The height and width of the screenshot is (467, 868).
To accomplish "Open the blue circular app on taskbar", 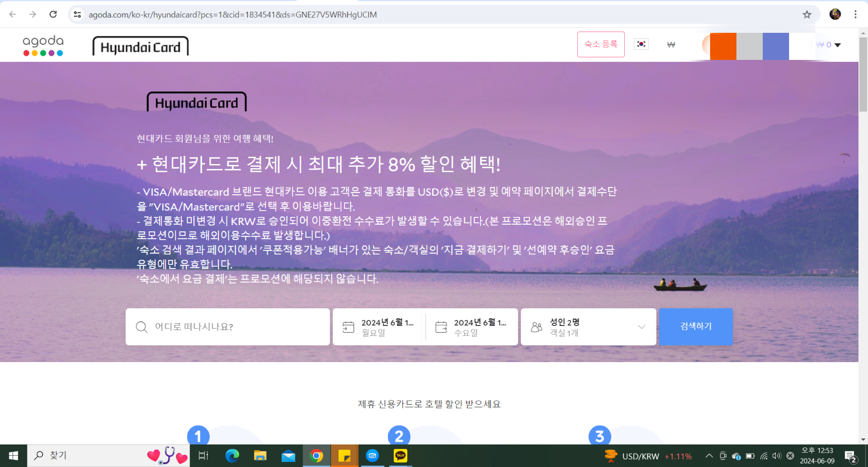I will pos(372,456).
